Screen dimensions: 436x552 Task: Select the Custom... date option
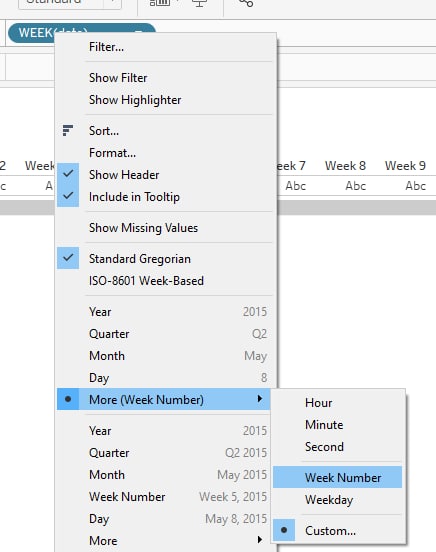coord(337,531)
